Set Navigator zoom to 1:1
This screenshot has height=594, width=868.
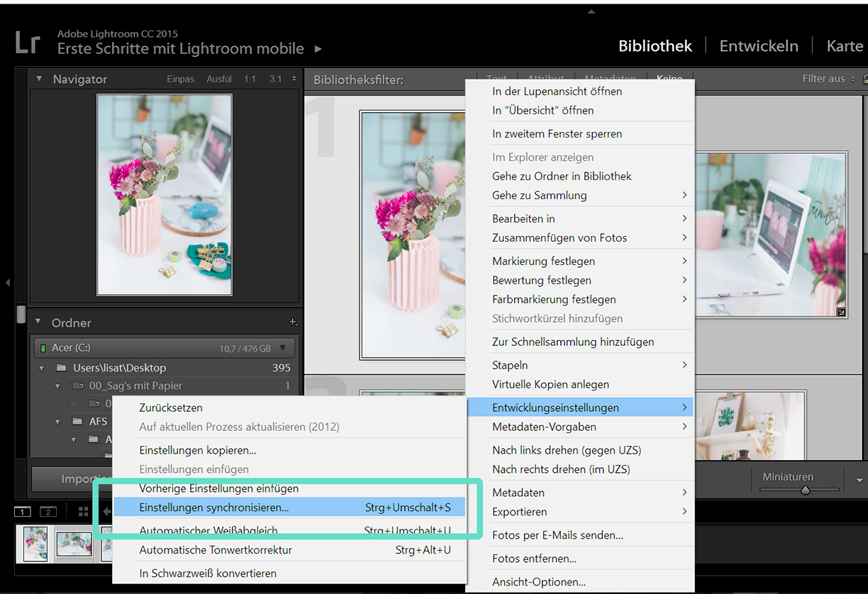tap(250, 79)
